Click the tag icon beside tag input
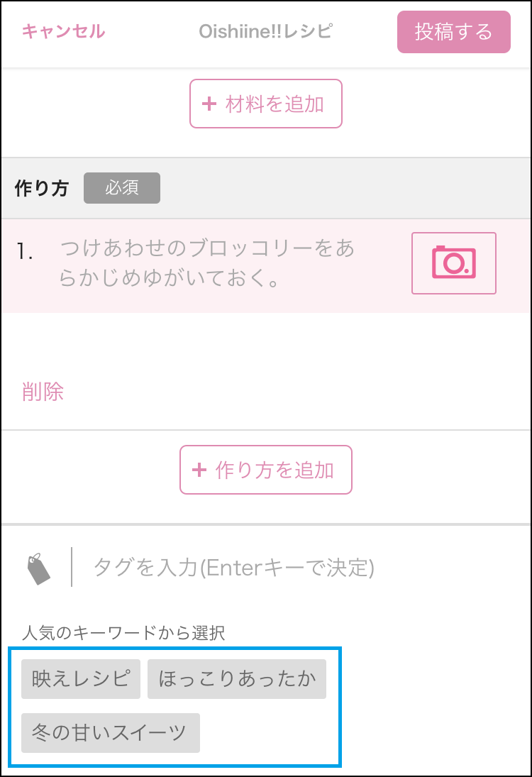This screenshot has width=532, height=777. click(38, 569)
